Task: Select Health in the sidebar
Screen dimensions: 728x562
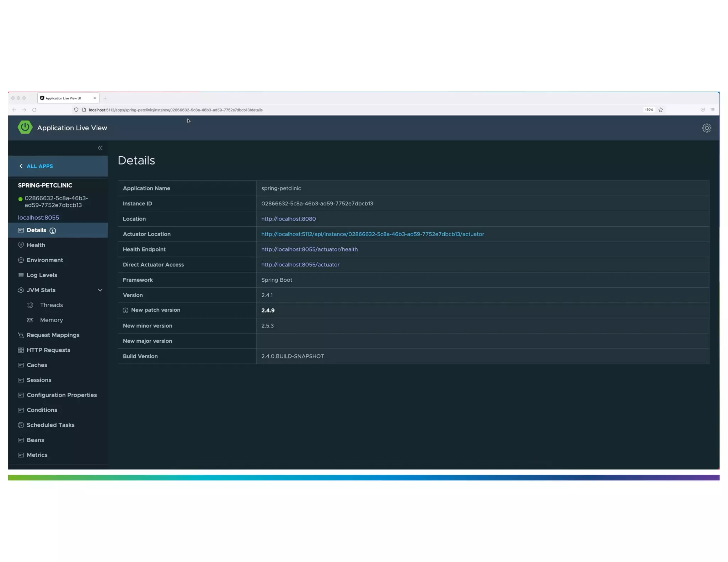Action: 36,245
